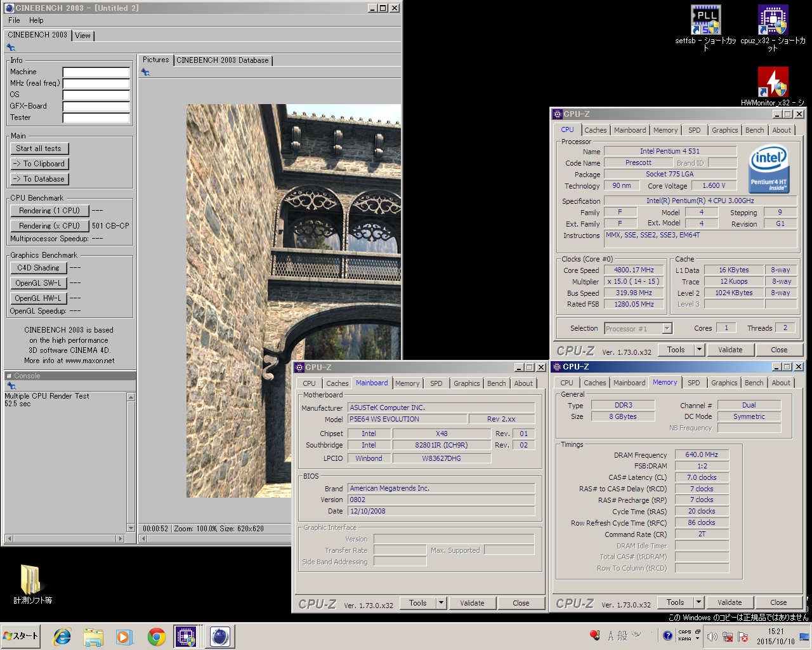The image size is (812, 650).
Task: Launch Internet Explorer from taskbar
Action: coord(62,636)
